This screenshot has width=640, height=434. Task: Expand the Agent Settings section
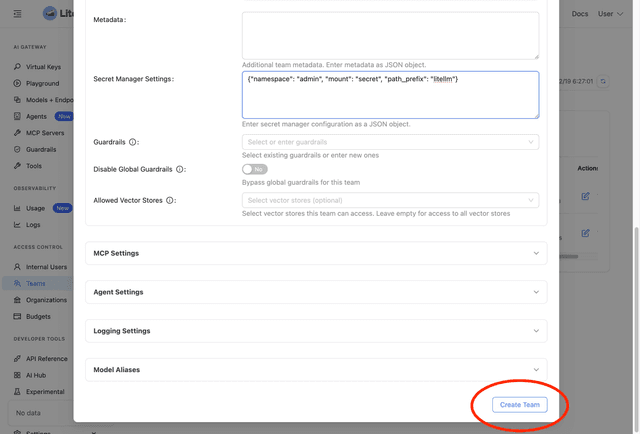[x=316, y=292]
